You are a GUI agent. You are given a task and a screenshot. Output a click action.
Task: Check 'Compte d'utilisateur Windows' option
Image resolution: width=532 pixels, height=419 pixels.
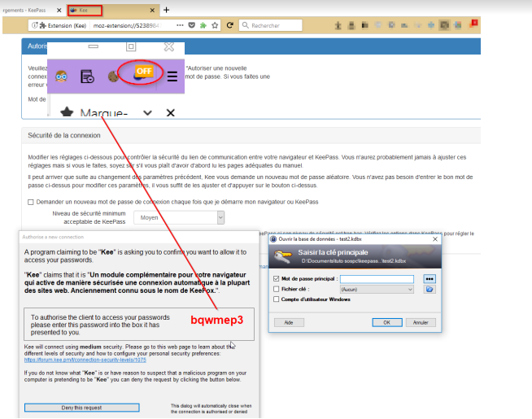(x=276, y=299)
